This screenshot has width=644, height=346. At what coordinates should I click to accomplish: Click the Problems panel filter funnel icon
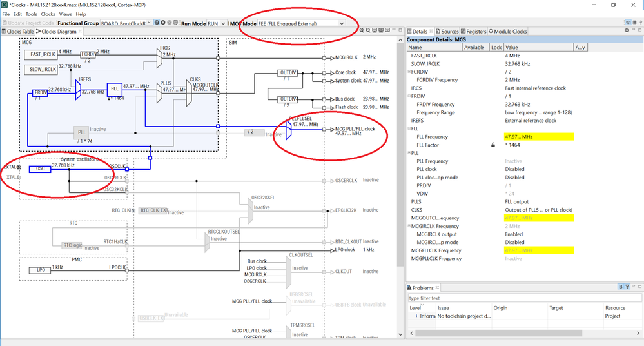[x=627, y=287]
